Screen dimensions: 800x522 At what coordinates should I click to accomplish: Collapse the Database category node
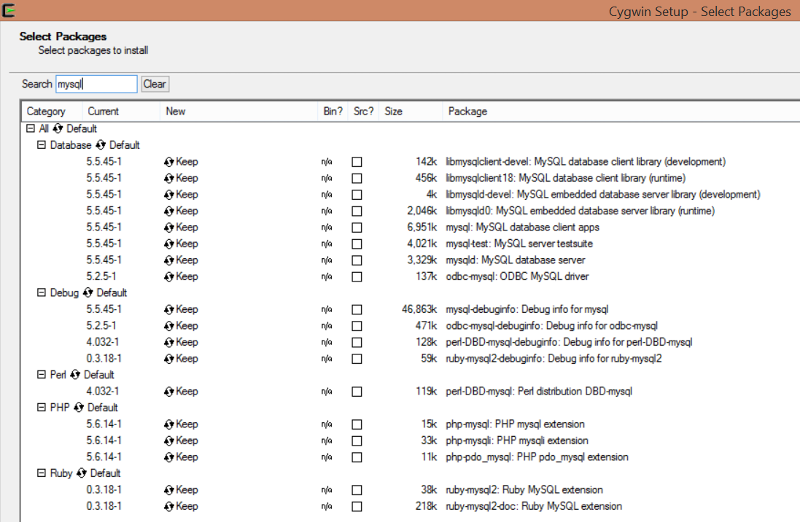41,145
